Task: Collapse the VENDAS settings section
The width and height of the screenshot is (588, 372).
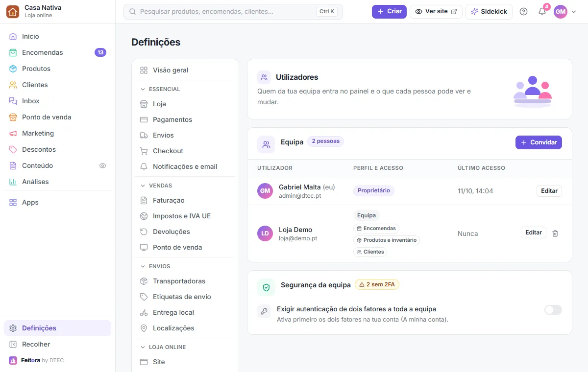Action: [156, 186]
